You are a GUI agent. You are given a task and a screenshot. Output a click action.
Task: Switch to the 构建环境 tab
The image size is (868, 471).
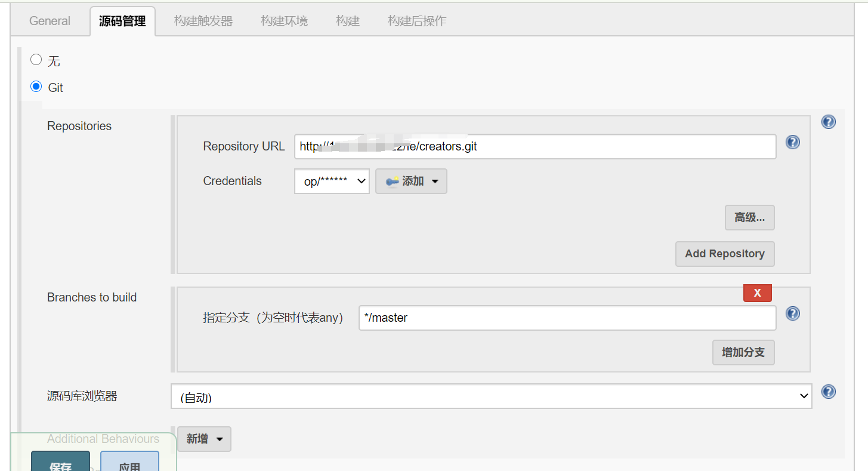click(x=284, y=21)
